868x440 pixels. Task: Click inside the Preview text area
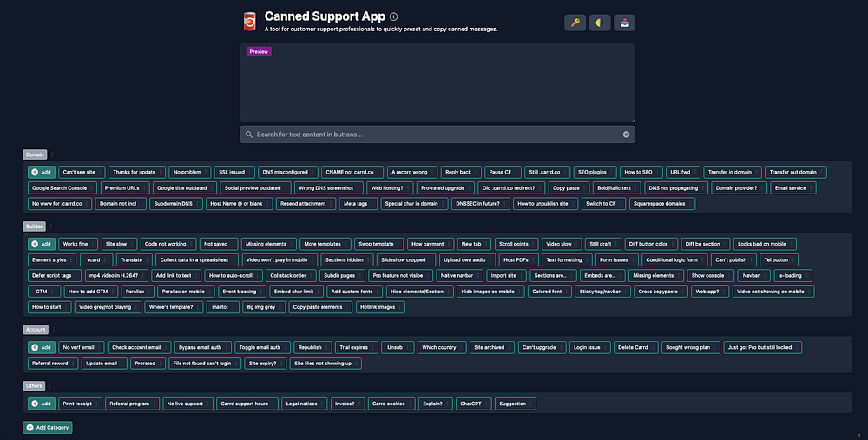coord(437,83)
